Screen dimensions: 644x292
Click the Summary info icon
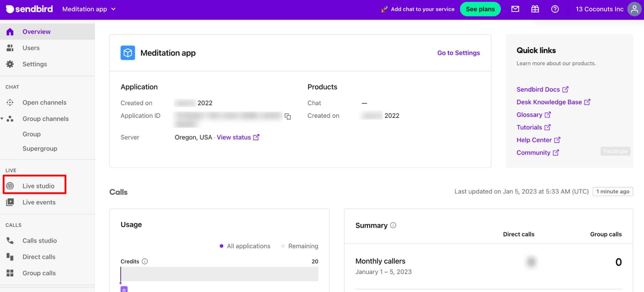[x=393, y=225]
